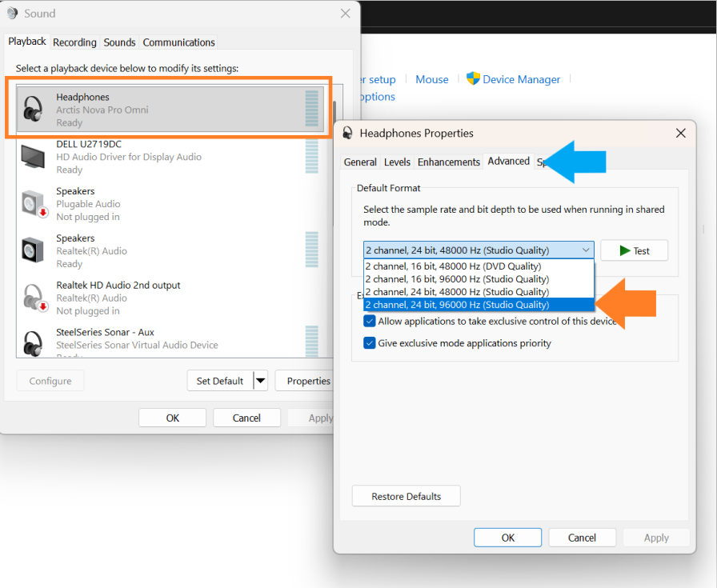717x588 pixels.
Task: Click Properties button in Sound dialog
Action: coord(305,381)
